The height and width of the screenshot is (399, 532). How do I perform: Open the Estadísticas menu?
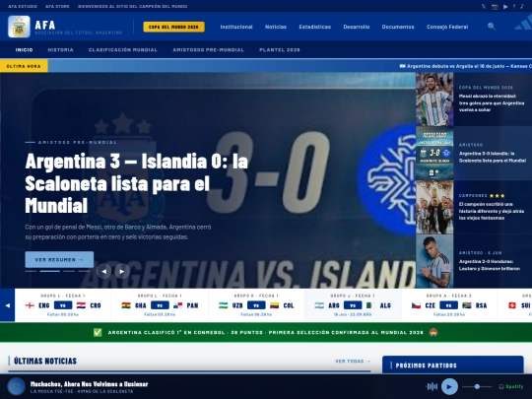click(x=315, y=27)
